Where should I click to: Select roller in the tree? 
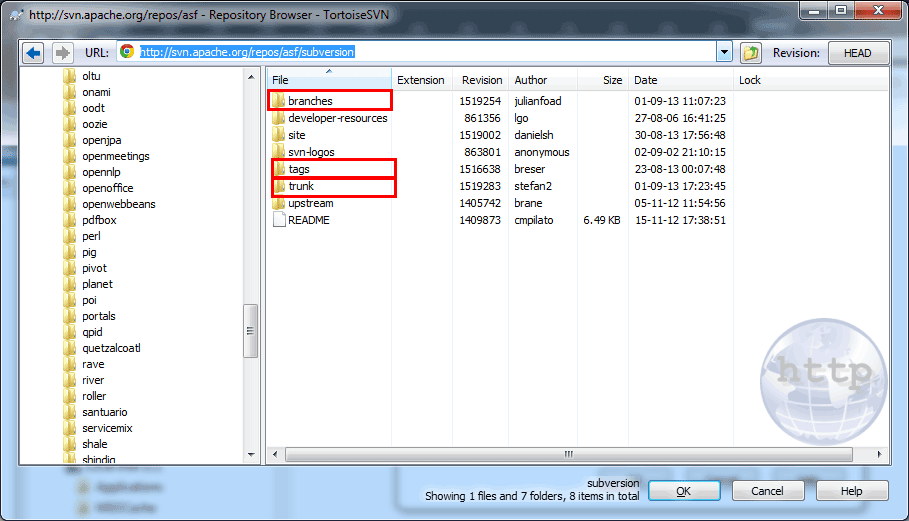tap(94, 396)
